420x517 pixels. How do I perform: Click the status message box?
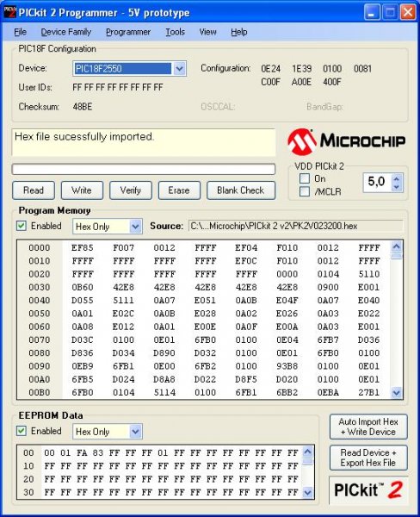pyautogui.click(x=144, y=142)
